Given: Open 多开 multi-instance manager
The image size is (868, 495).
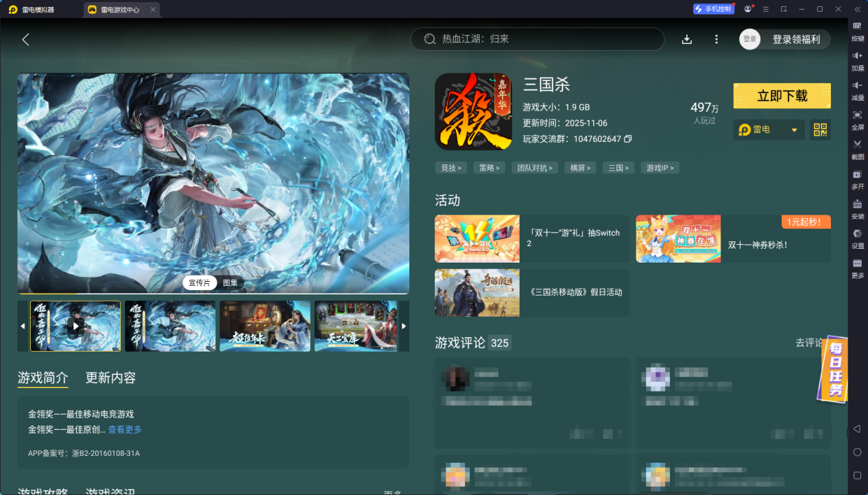Looking at the screenshot, I should (856, 180).
